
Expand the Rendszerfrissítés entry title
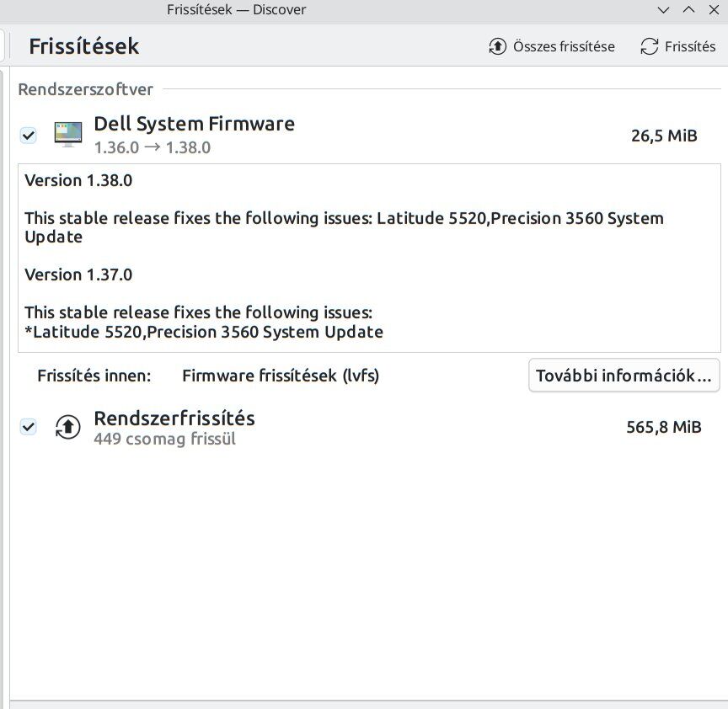pos(174,418)
